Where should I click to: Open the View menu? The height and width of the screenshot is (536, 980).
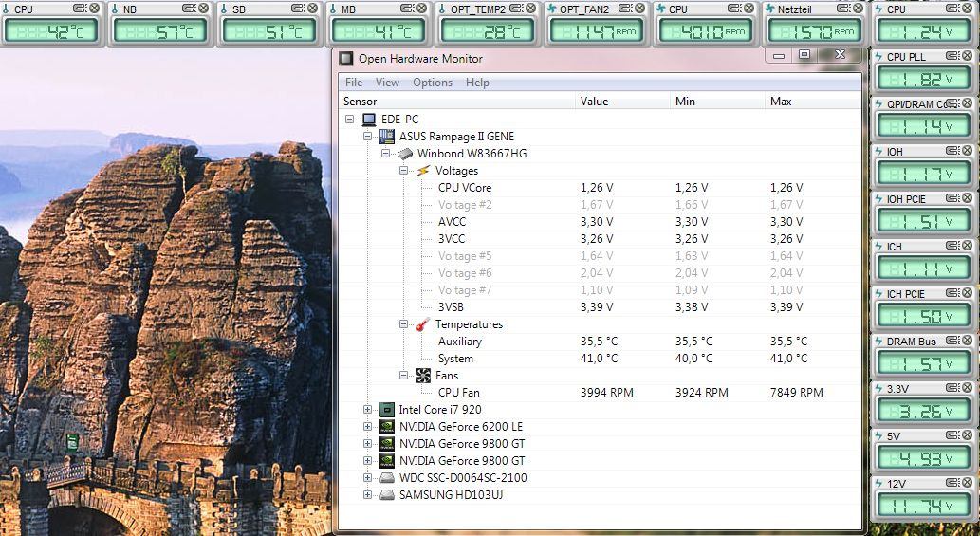[387, 83]
